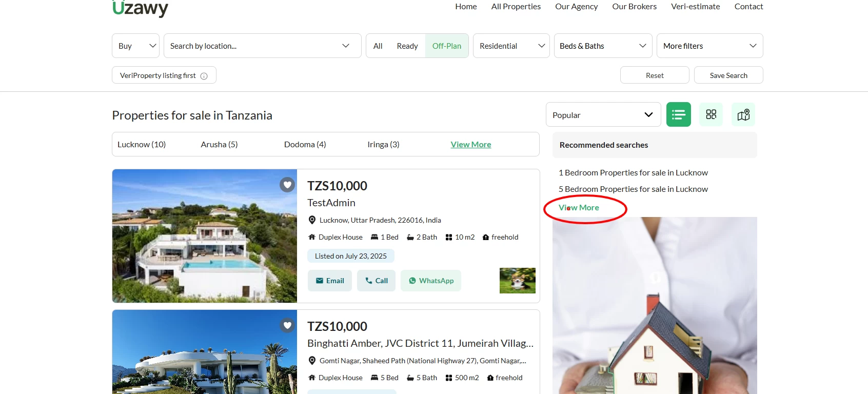
Task: Open agent avatar on TestAdmin listing
Action: pyautogui.click(x=517, y=281)
